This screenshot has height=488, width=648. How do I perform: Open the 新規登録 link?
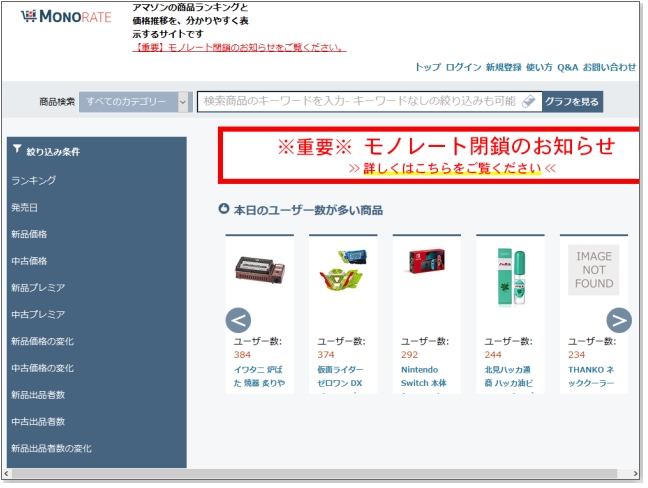(x=503, y=67)
